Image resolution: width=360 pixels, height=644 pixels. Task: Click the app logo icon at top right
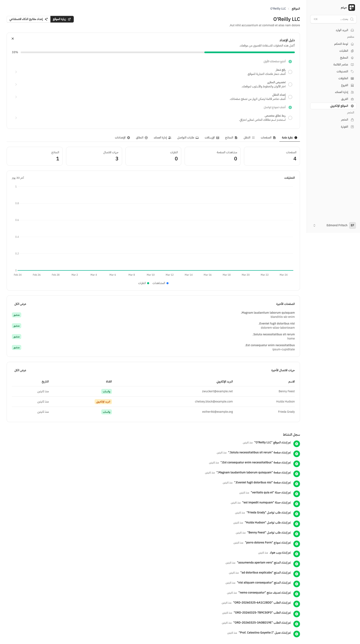point(351,8)
